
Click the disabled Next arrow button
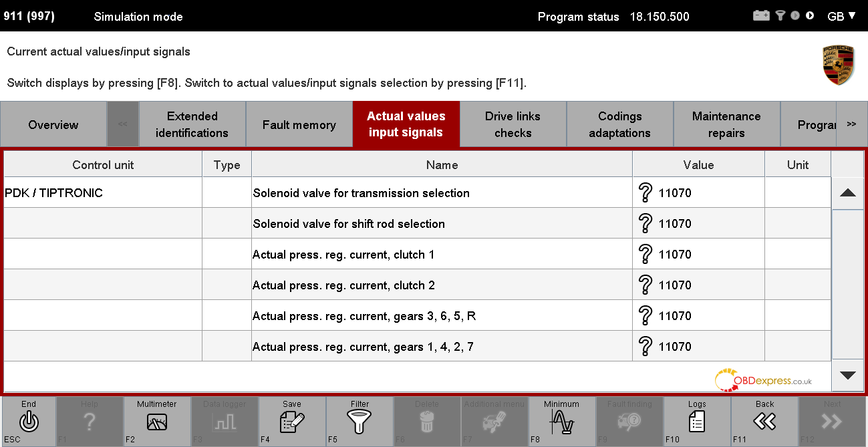pyautogui.click(x=832, y=422)
